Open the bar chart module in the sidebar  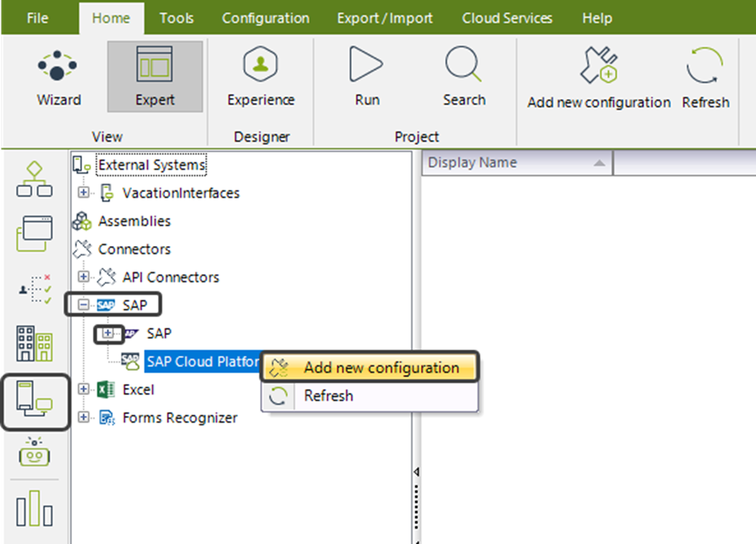[x=34, y=508]
